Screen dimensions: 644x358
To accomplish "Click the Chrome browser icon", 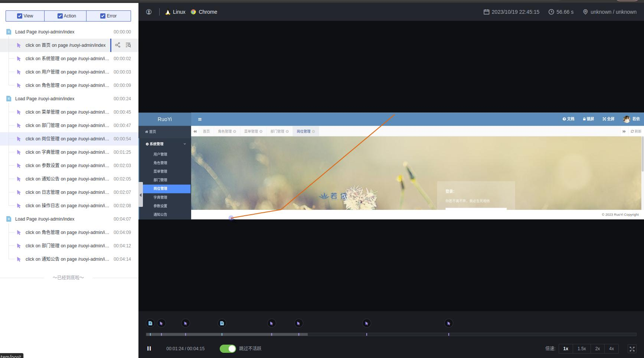I will (193, 12).
